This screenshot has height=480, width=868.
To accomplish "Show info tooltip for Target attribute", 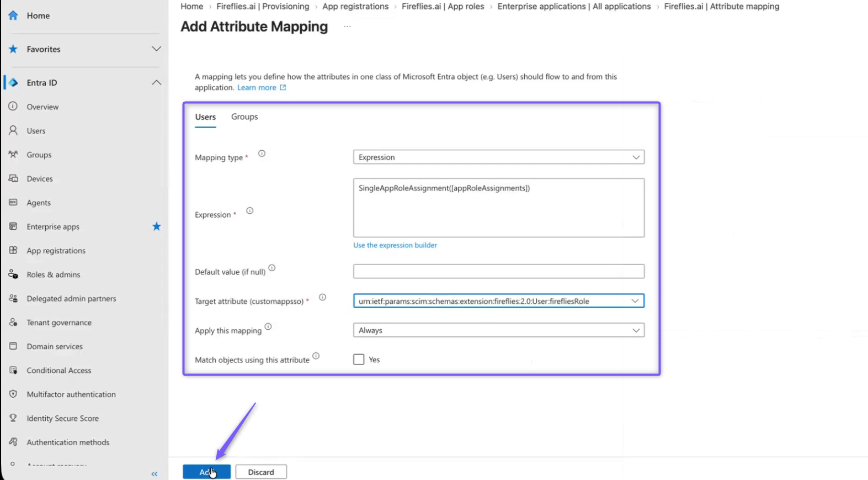I will pos(323,297).
